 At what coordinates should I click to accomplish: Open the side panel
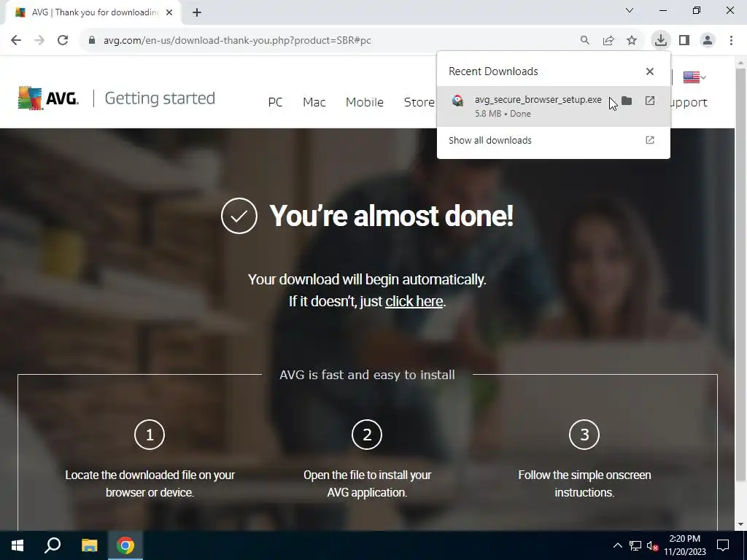coord(684,41)
